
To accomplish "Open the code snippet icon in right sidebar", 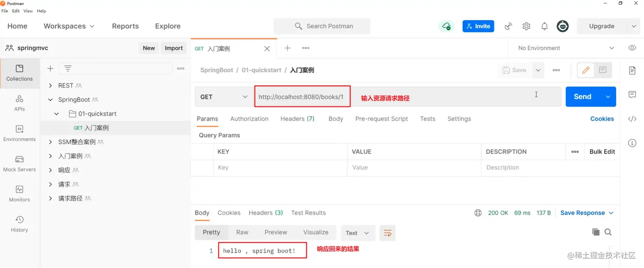I will click(632, 119).
